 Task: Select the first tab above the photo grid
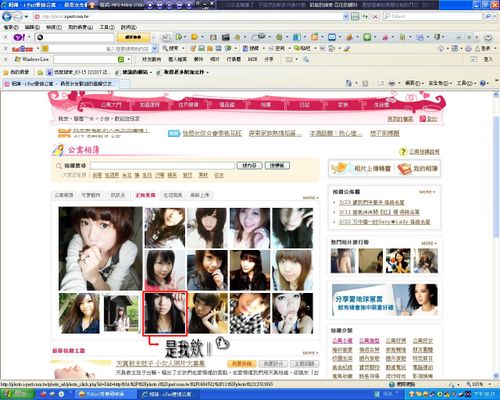click(64, 195)
